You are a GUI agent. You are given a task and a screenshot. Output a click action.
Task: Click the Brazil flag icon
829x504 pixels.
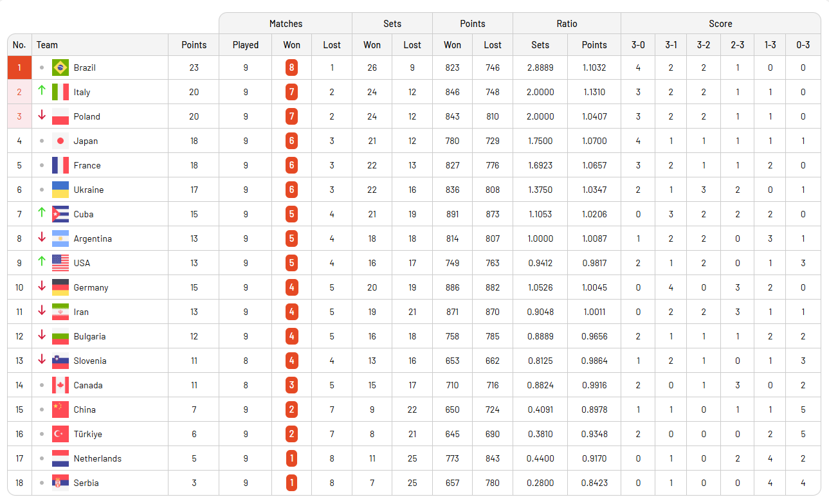(60, 67)
